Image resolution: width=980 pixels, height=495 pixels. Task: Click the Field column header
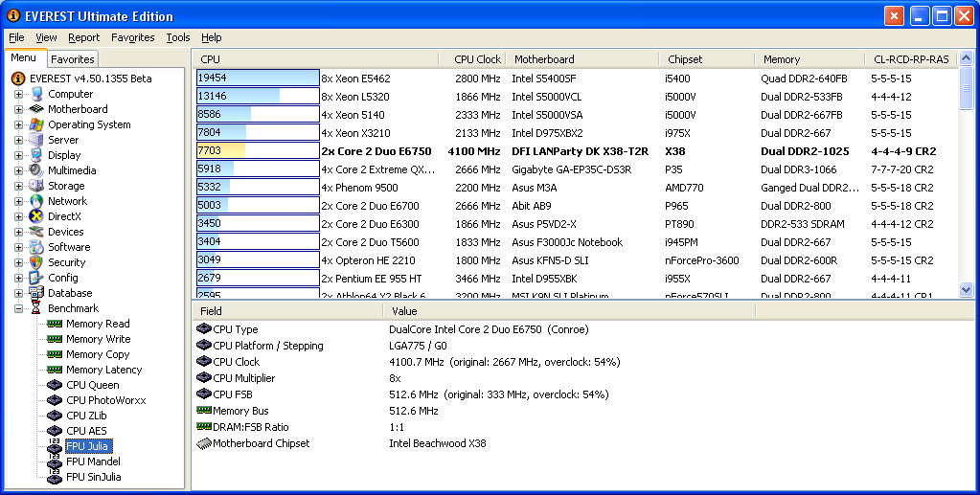[287, 310]
